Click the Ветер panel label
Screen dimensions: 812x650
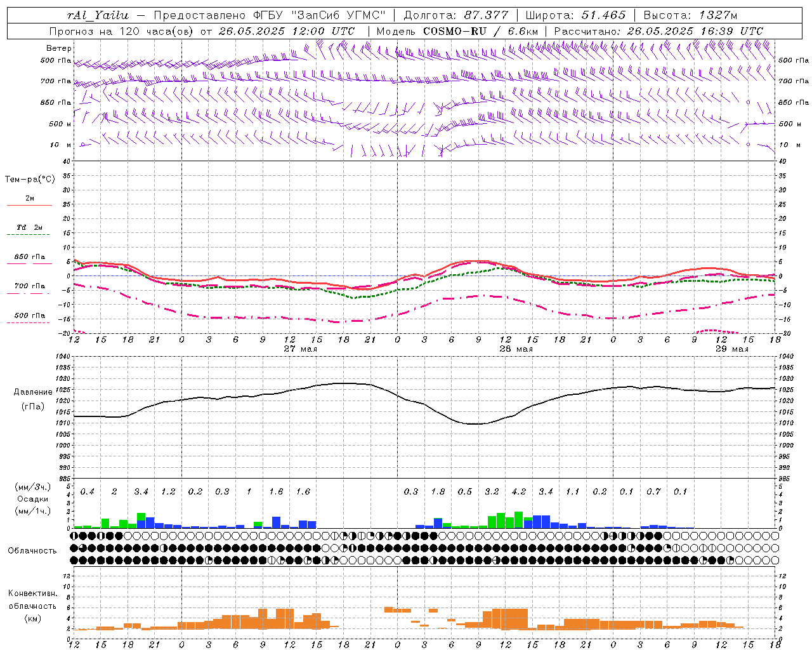point(59,48)
